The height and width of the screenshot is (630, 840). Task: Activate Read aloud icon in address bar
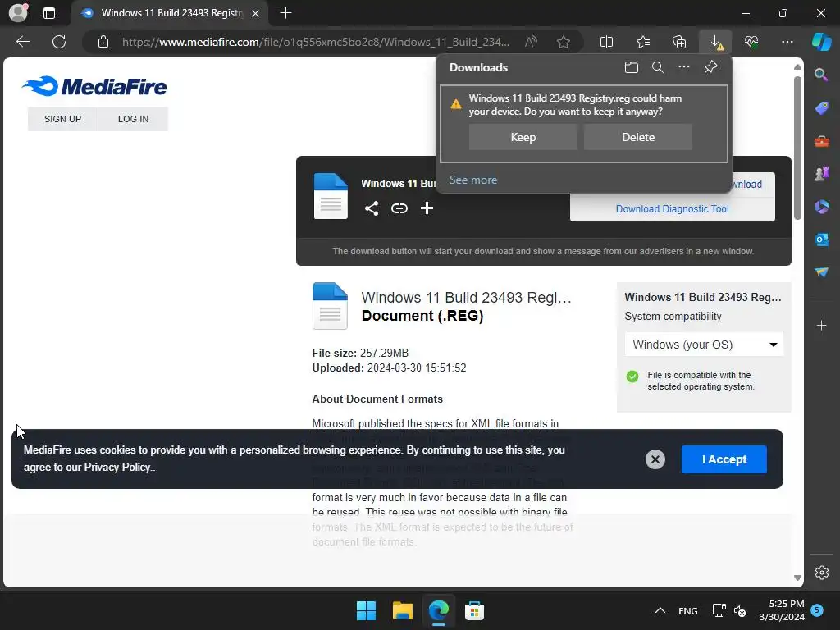click(531, 42)
